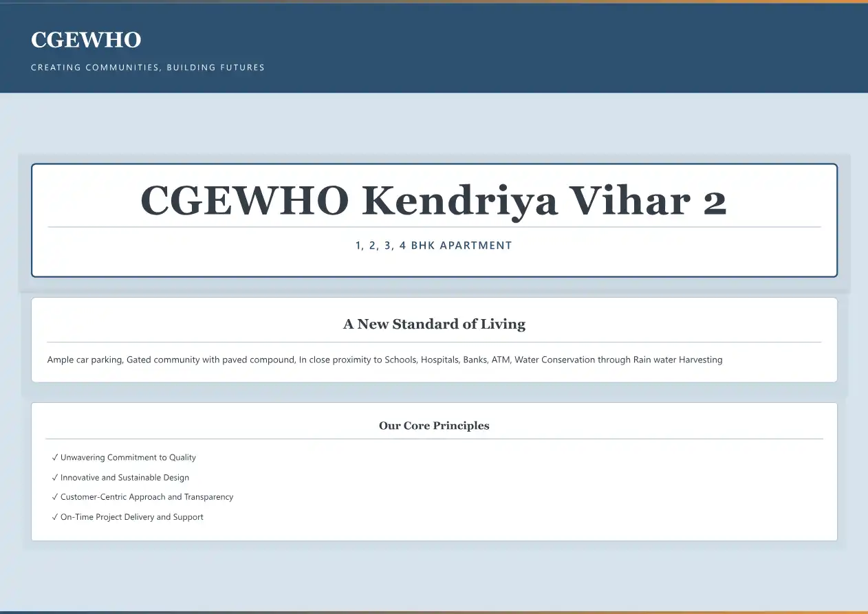This screenshot has height=614, width=868.
Task: Click the checkmark beside Innovative and Sustainable Design
Action: pyautogui.click(x=54, y=478)
